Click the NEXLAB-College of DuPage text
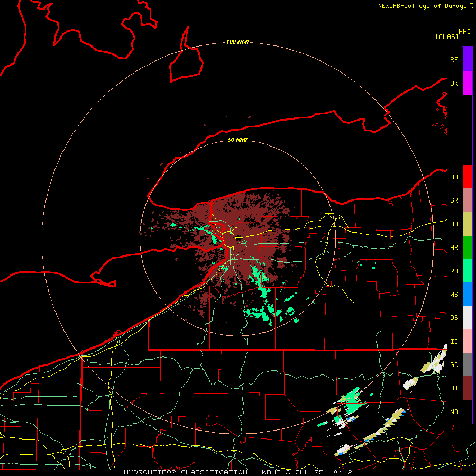This screenshot has height=476, width=476. pyautogui.click(x=423, y=6)
